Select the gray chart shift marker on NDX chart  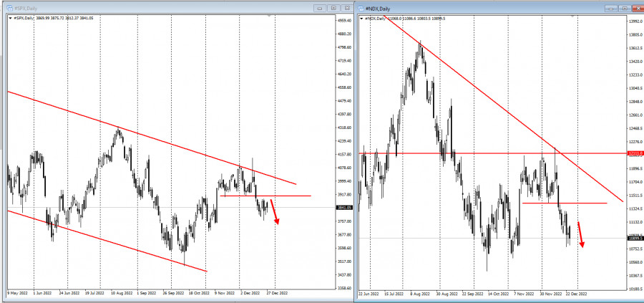click(572, 16)
